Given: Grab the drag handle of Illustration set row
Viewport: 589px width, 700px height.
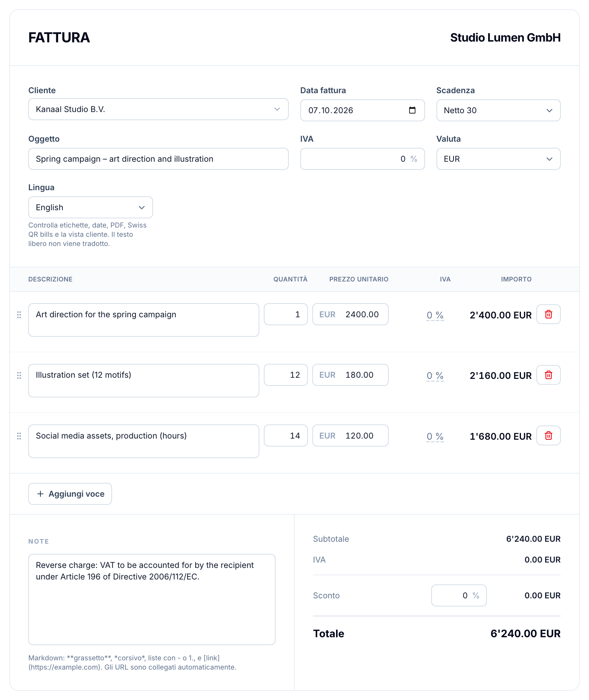Looking at the screenshot, I should pos(19,375).
